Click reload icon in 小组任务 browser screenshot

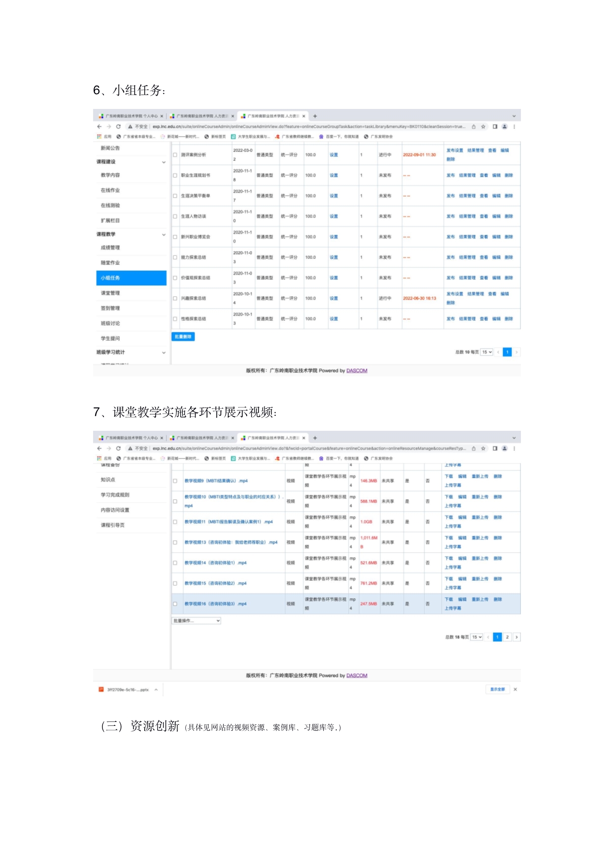click(118, 127)
